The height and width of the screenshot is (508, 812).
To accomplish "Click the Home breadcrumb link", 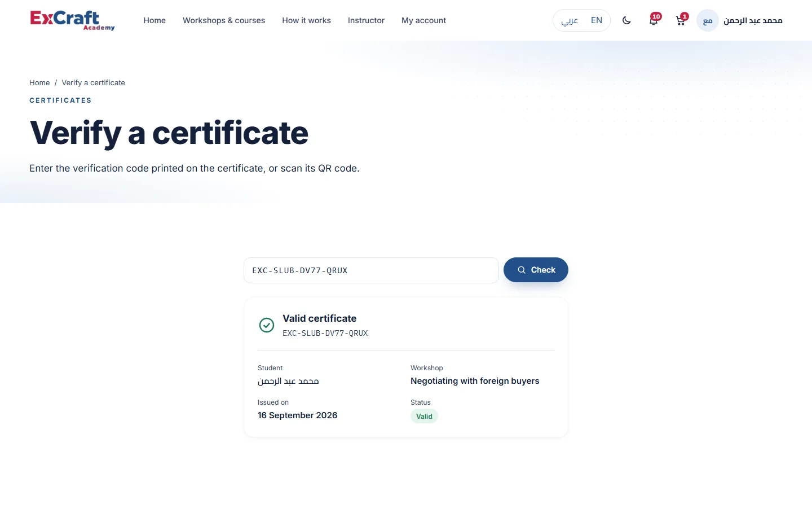I will coord(39,82).
